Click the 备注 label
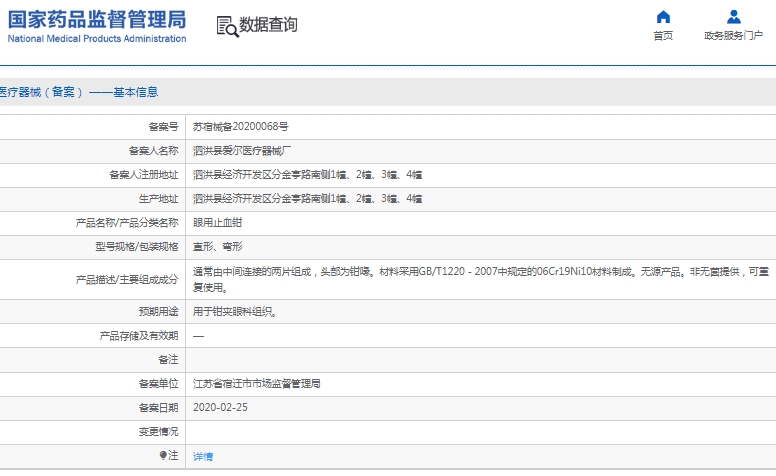The image size is (776, 476). [x=168, y=360]
